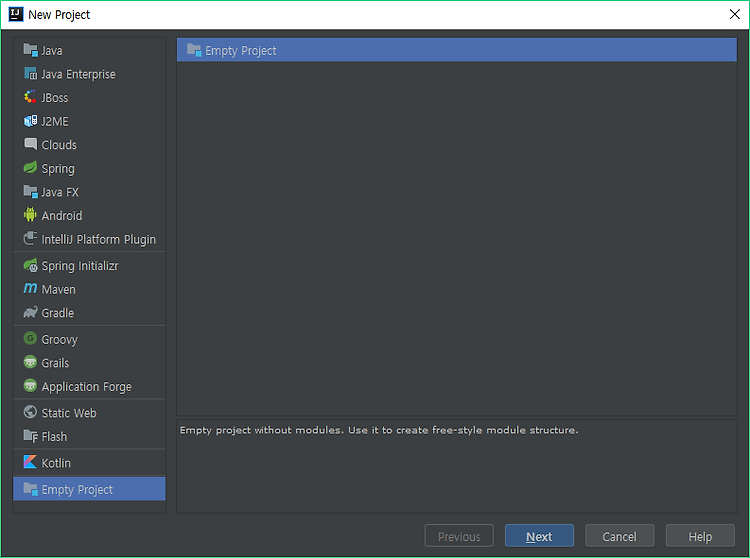Image resolution: width=750 pixels, height=558 pixels.
Task: Click the Java project type icon
Action: [x=31, y=50]
